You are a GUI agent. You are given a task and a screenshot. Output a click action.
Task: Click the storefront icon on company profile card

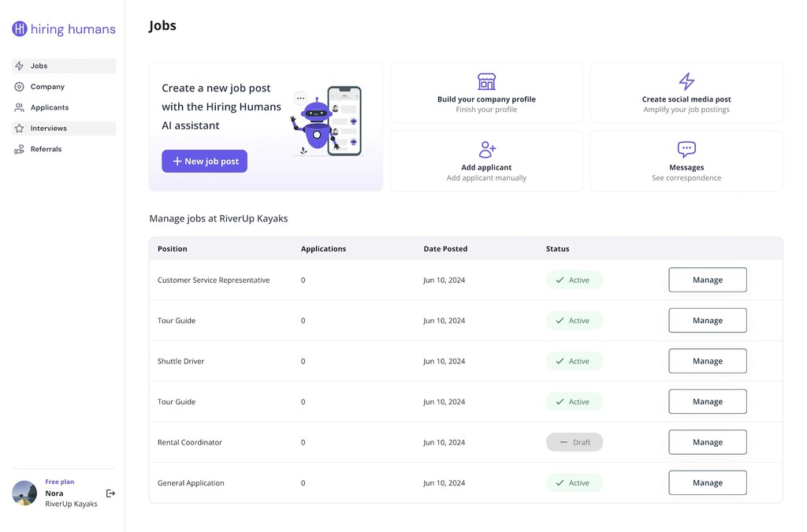click(486, 82)
